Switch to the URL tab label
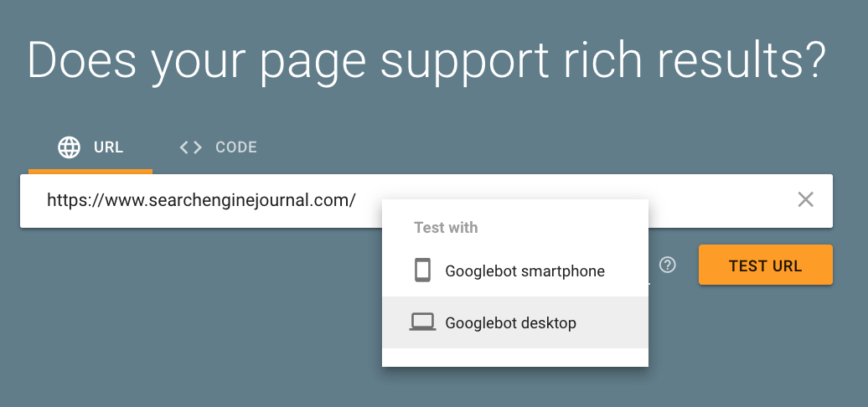This screenshot has height=407, width=868. 108,147
